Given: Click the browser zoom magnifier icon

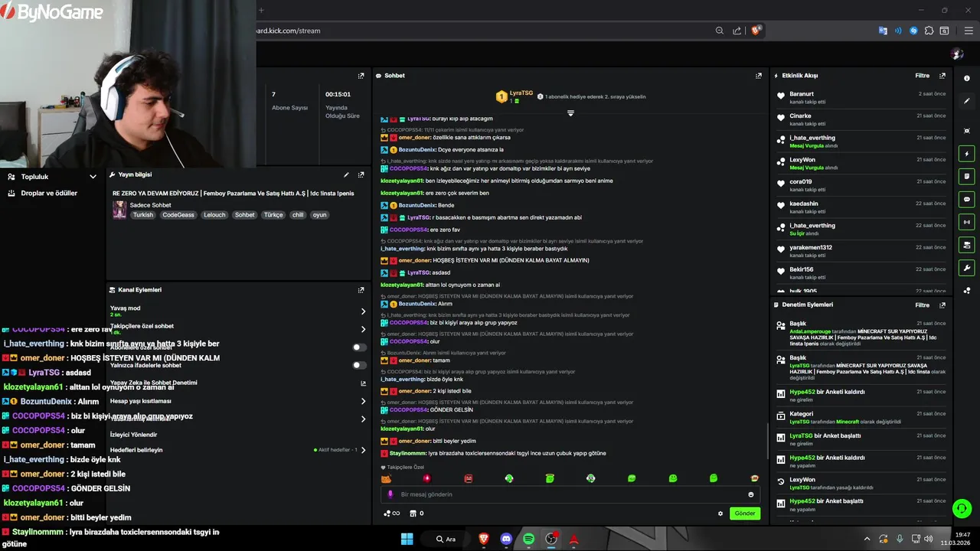Looking at the screenshot, I should [720, 31].
